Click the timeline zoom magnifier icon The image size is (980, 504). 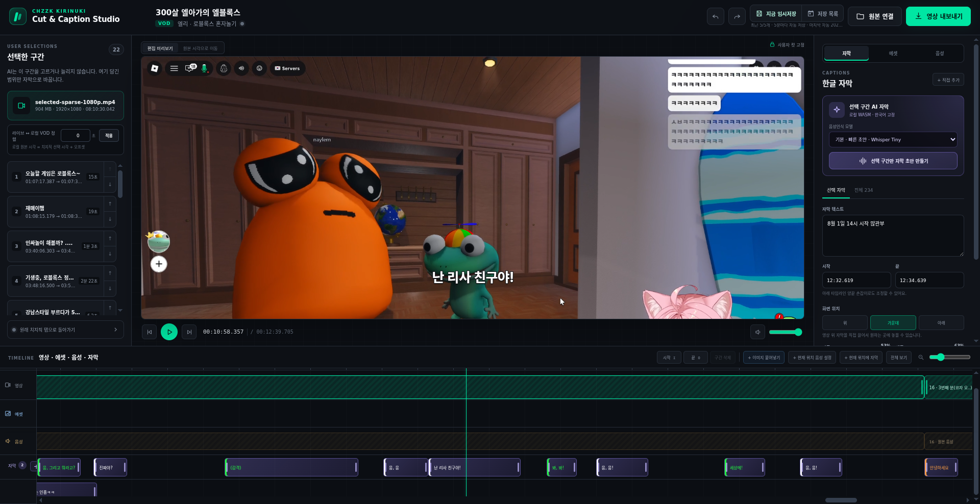tap(921, 357)
